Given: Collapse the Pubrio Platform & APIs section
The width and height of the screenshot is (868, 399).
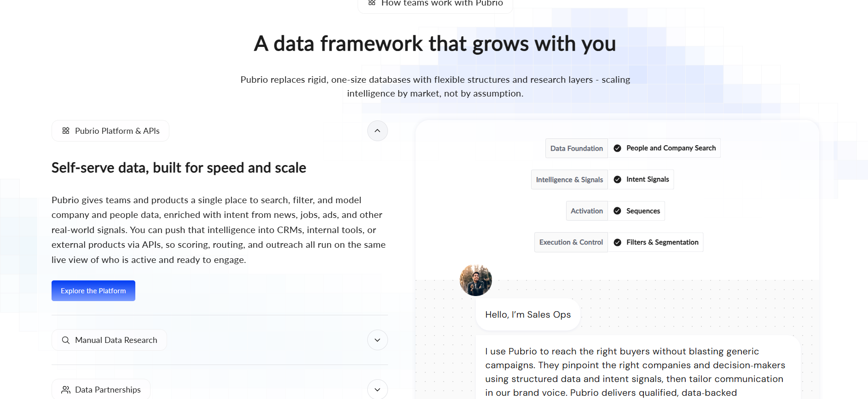Looking at the screenshot, I should [377, 131].
